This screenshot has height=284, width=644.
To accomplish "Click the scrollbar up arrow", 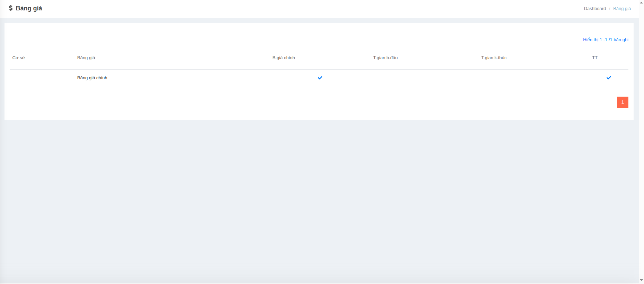I will tap(641, 2).
